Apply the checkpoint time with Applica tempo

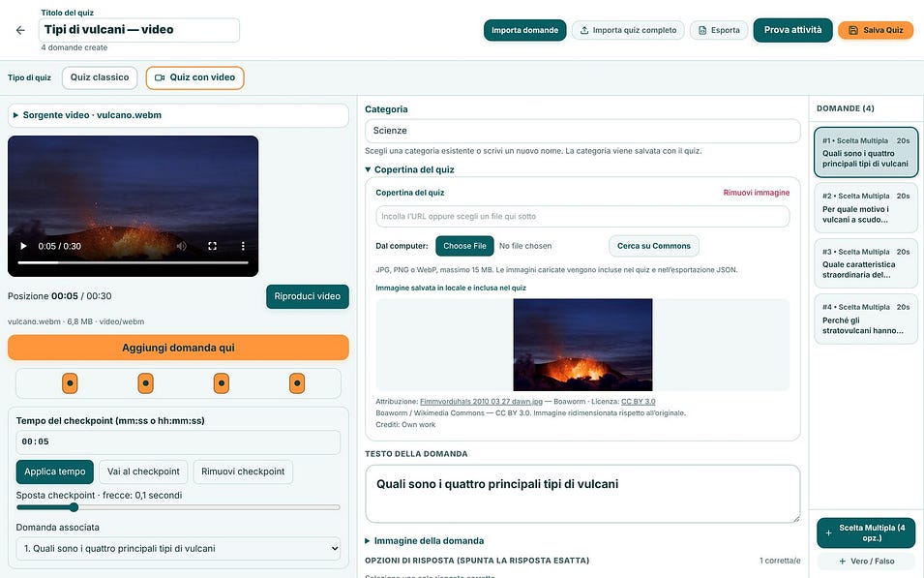point(55,472)
